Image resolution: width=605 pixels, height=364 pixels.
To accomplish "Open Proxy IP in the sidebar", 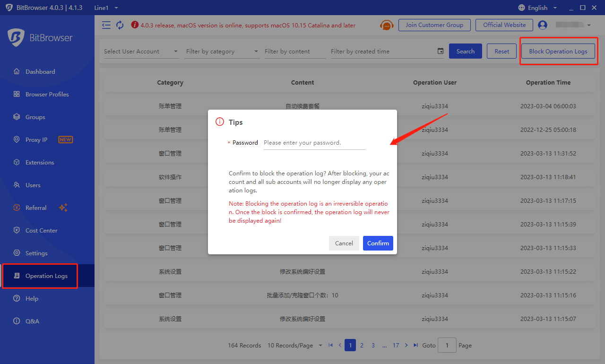I will 47,140.
